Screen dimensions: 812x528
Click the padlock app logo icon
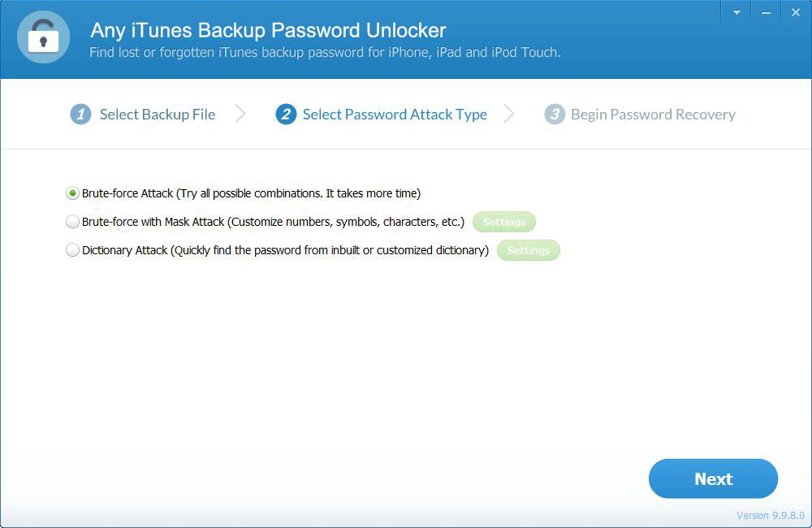pyautogui.click(x=44, y=37)
